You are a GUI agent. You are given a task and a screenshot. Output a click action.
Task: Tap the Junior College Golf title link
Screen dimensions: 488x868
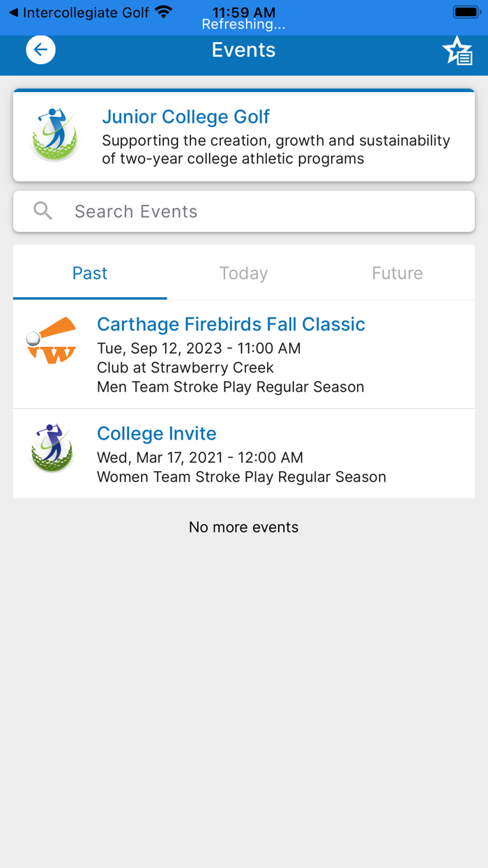click(185, 117)
